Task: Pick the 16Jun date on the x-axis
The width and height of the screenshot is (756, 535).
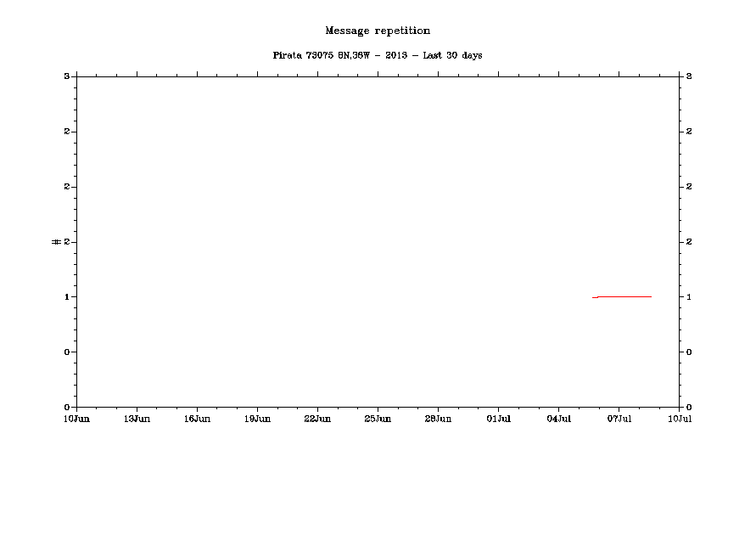Action: (197, 419)
